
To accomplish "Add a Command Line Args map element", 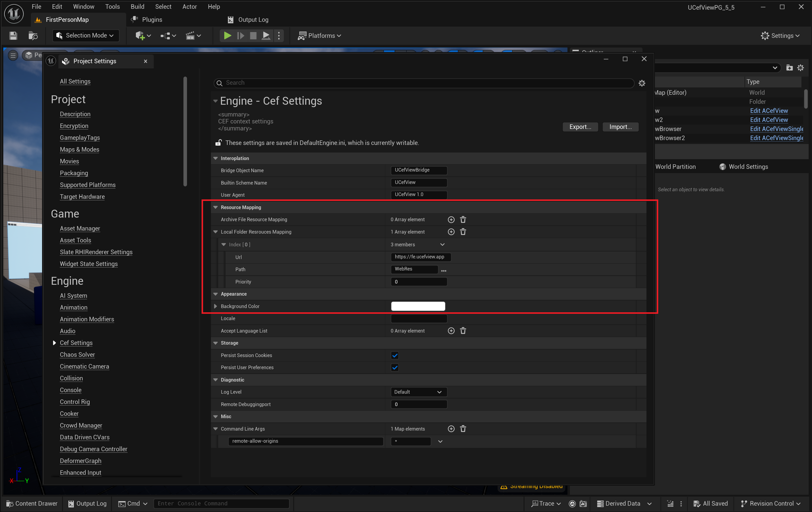I will pyautogui.click(x=451, y=429).
